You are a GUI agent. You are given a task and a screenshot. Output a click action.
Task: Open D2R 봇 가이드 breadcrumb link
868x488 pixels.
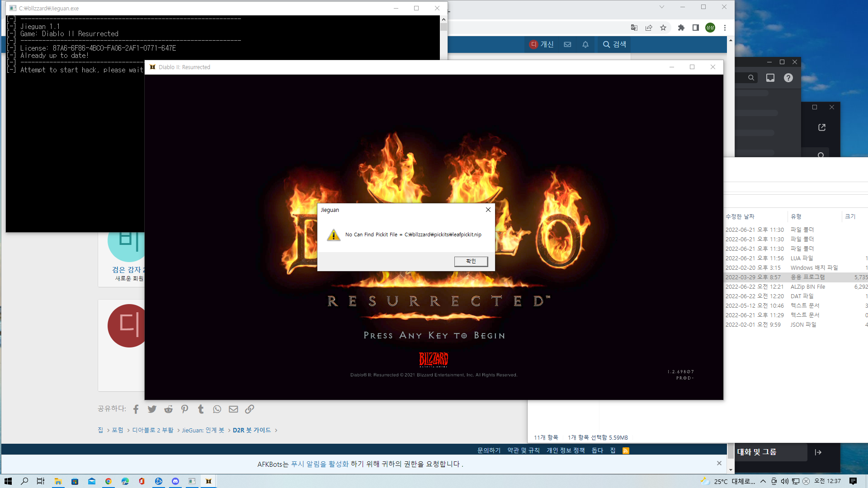click(252, 430)
